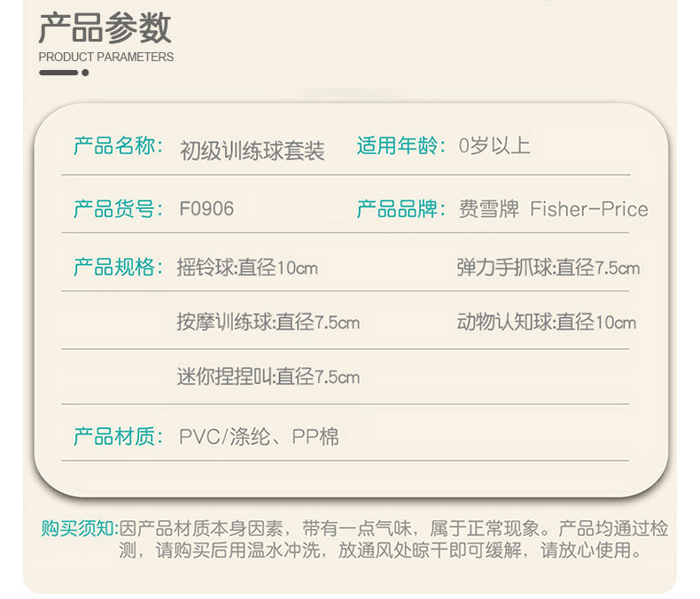Click 按摩训练球 diameter 7.5cm spec

268,323
